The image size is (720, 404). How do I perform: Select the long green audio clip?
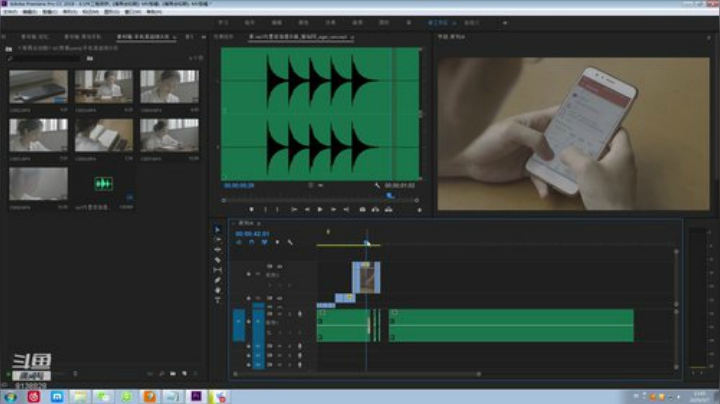pyautogui.click(x=511, y=325)
